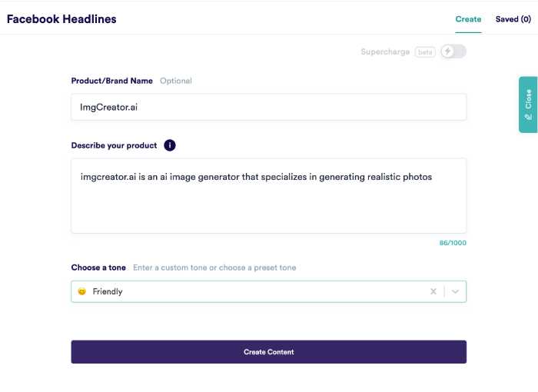Click the Optional hint next to Product/Brand Name

click(176, 81)
